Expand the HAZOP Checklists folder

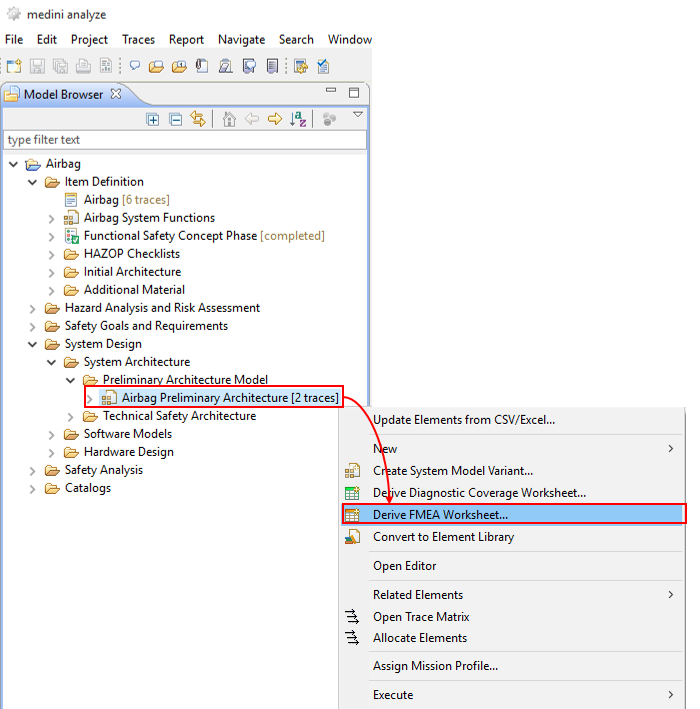[52, 255]
